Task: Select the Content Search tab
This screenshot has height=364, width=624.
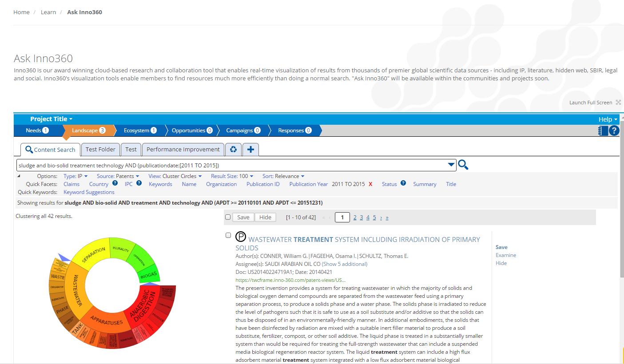Action: pyautogui.click(x=50, y=150)
